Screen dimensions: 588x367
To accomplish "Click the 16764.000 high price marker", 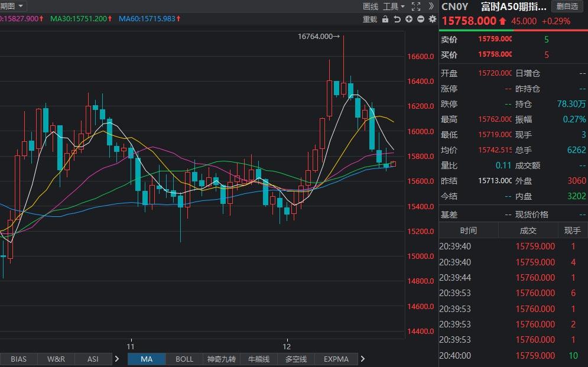I will pos(319,37).
